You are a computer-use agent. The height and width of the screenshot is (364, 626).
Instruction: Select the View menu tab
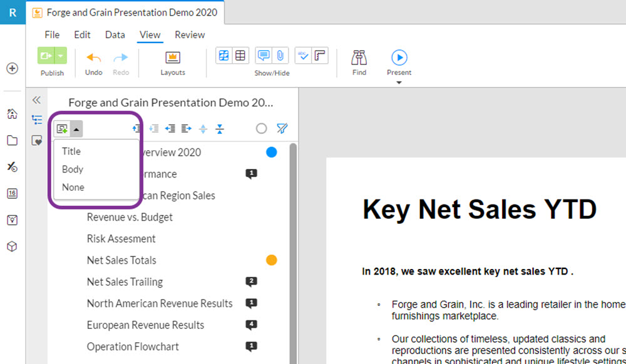(x=150, y=34)
